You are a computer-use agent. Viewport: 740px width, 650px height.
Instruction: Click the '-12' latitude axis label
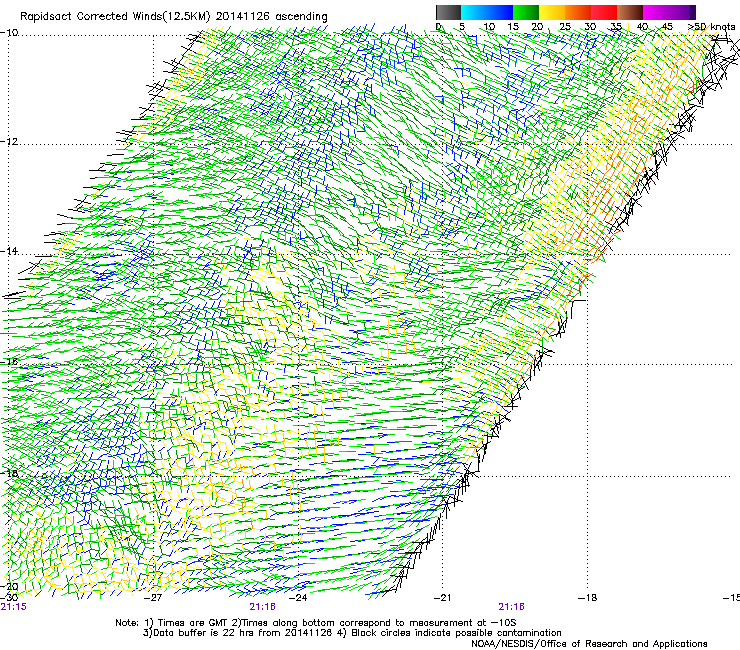pyautogui.click(x=9, y=142)
